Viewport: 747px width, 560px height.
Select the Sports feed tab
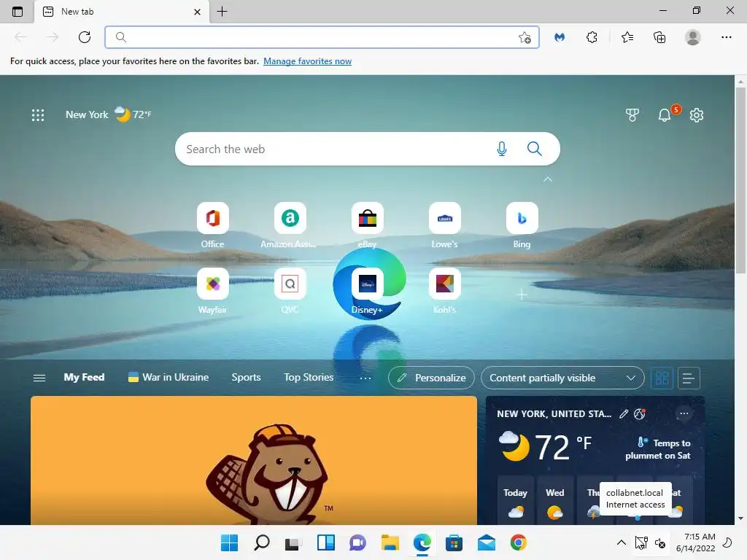[247, 377]
